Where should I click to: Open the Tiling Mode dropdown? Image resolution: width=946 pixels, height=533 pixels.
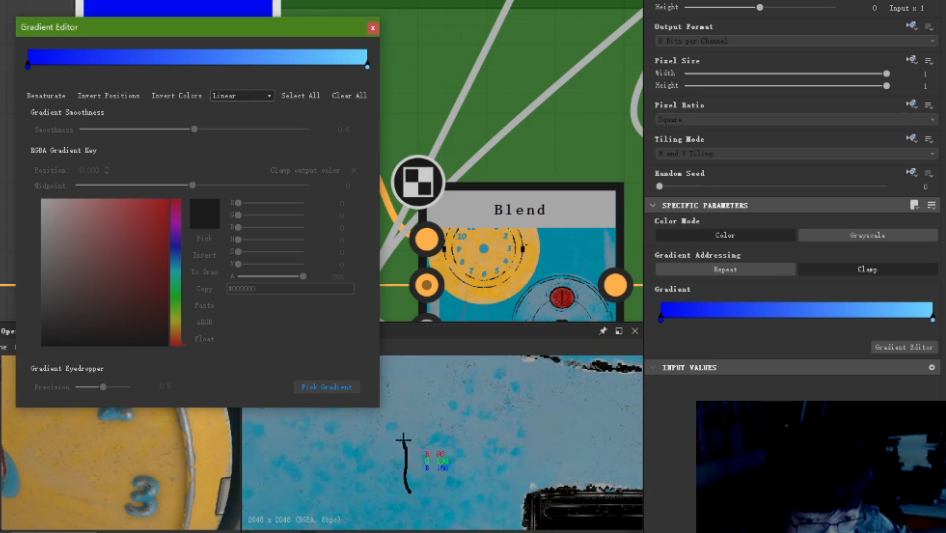click(x=796, y=154)
